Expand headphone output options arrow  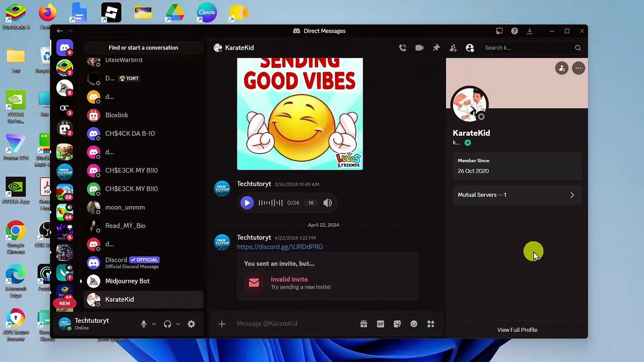[178, 324]
